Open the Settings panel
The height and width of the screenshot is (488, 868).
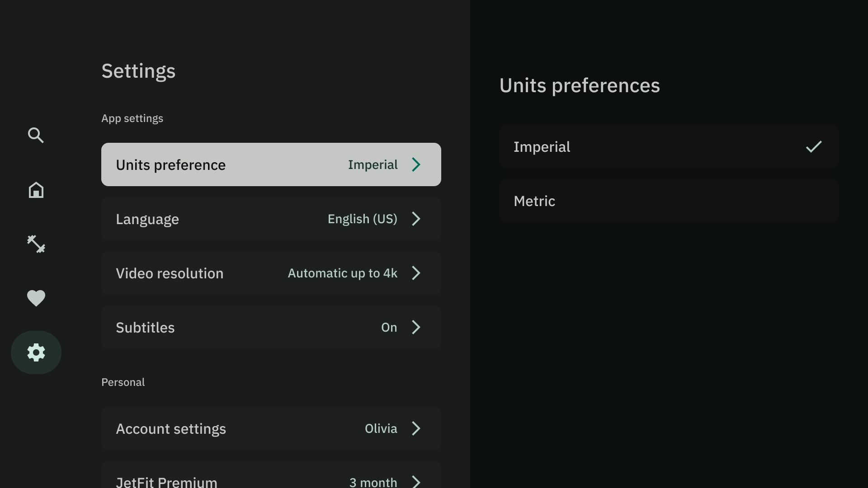pyautogui.click(x=36, y=352)
